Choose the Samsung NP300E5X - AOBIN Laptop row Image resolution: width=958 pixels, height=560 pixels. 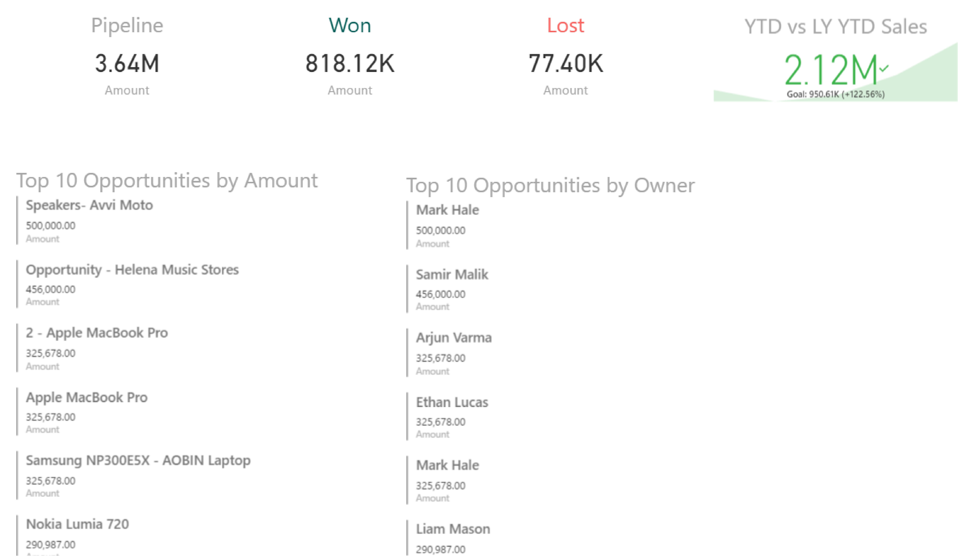(x=138, y=460)
